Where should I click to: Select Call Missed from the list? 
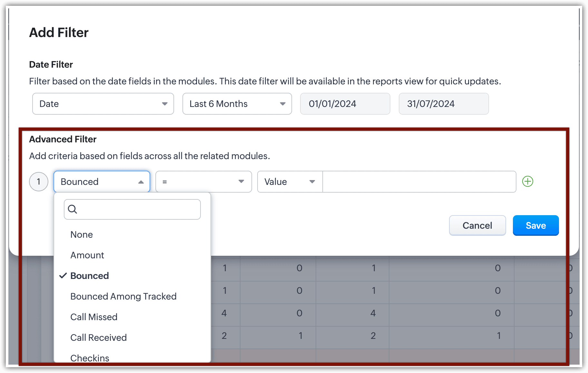point(93,317)
